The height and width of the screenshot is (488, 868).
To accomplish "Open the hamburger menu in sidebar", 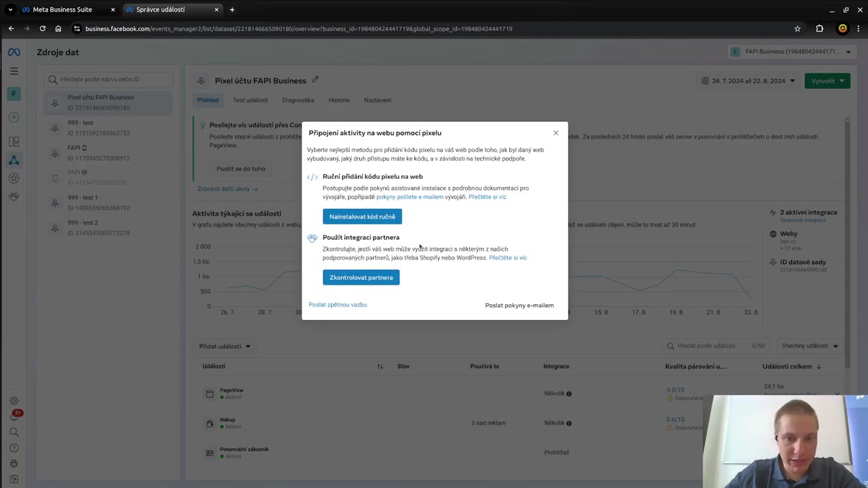I will 14,71.
